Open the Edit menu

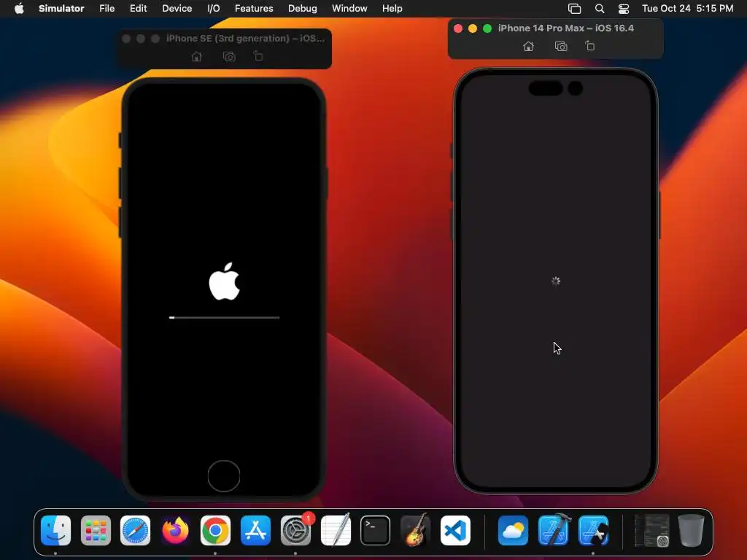138,8
